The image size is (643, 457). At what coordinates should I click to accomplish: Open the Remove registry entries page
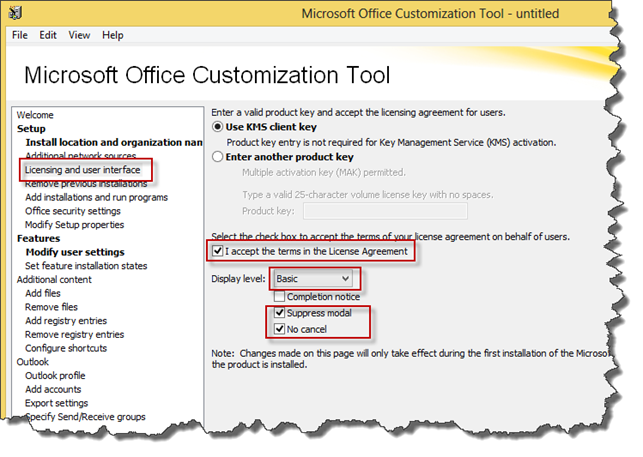(x=74, y=334)
